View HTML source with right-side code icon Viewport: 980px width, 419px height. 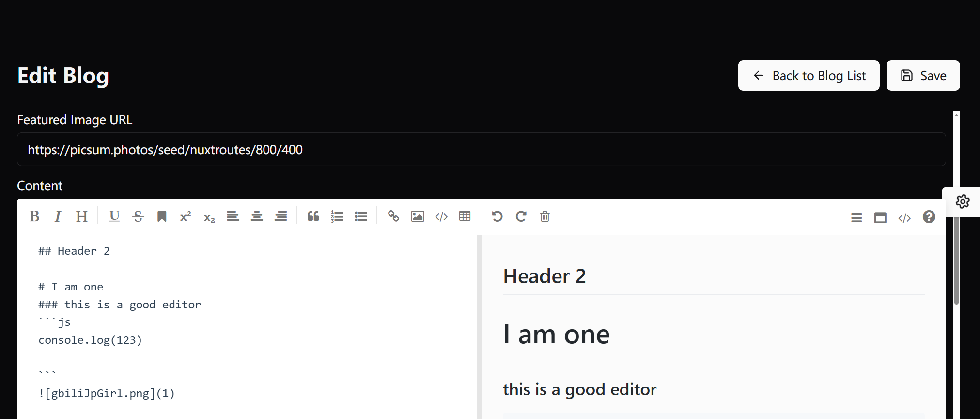[x=904, y=218]
